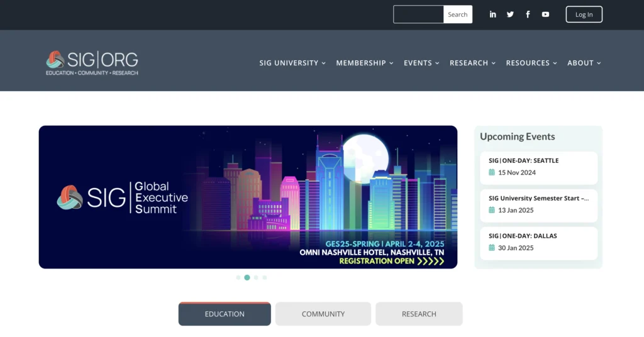Screen dimensions: 644x337
Task: Click calendar icon beside 30 Jan 2025
Action: point(492,248)
